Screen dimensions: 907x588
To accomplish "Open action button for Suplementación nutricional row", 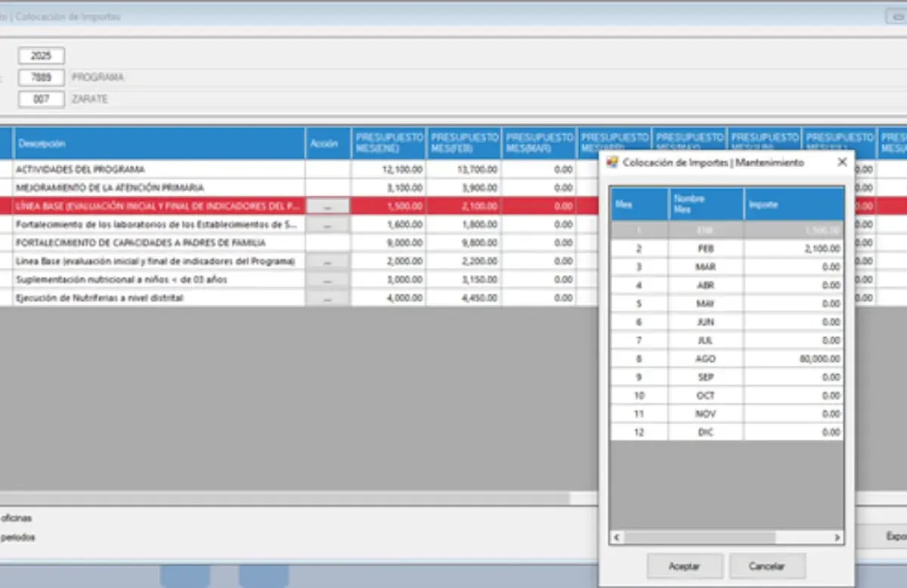I will coord(328,280).
